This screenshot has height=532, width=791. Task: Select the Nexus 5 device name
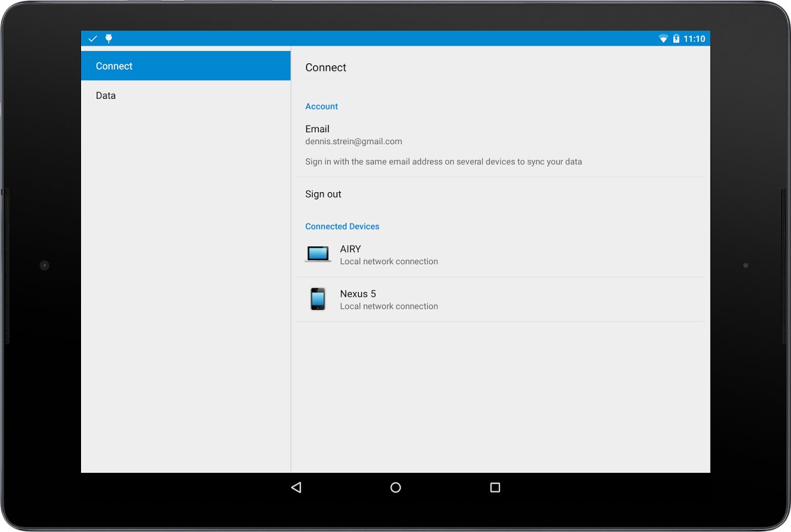click(x=358, y=294)
